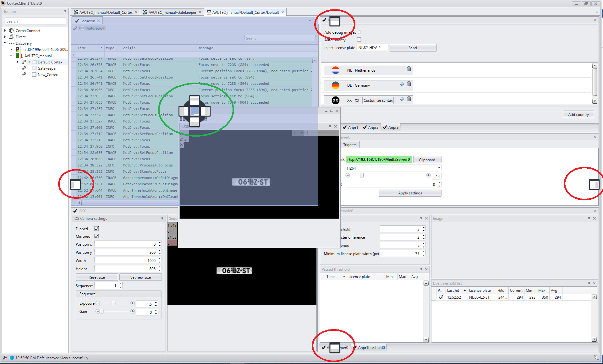Select the Anpr1 tab

pos(350,127)
